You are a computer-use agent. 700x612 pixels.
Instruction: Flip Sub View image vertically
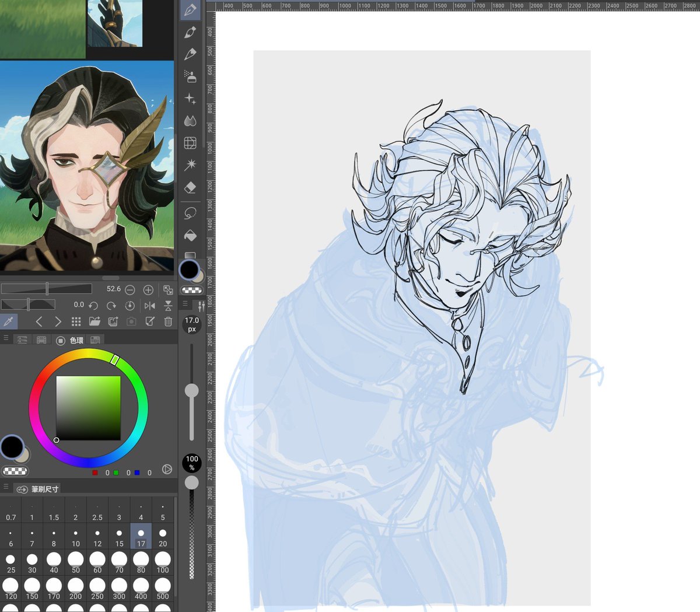pos(168,305)
